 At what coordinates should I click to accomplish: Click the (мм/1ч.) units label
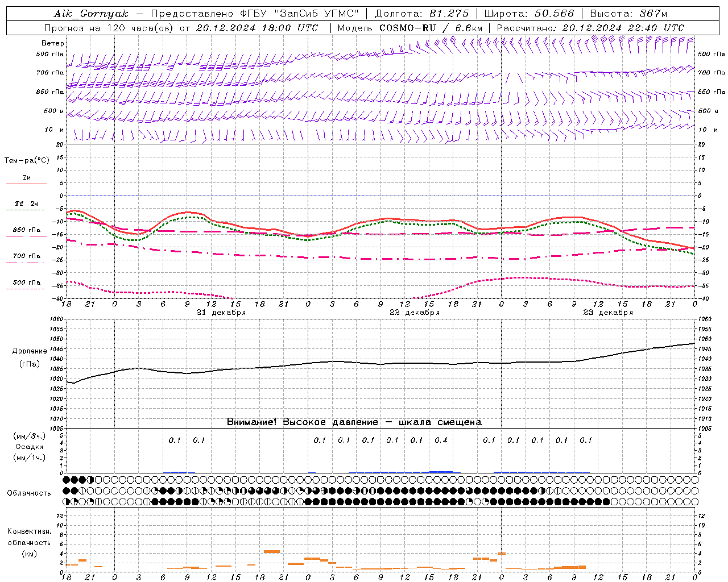[x=29, y=458]
